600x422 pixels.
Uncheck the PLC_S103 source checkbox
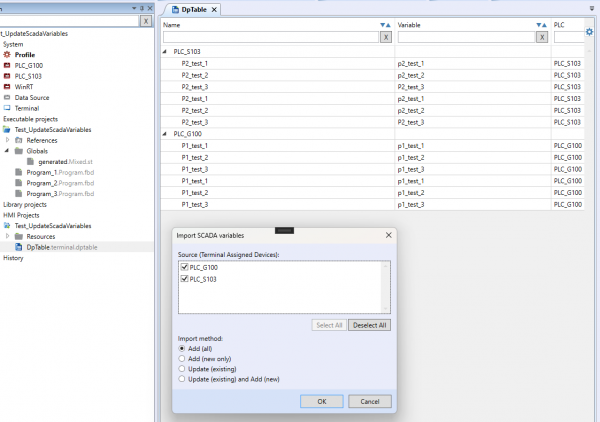[x=184, y=279]
